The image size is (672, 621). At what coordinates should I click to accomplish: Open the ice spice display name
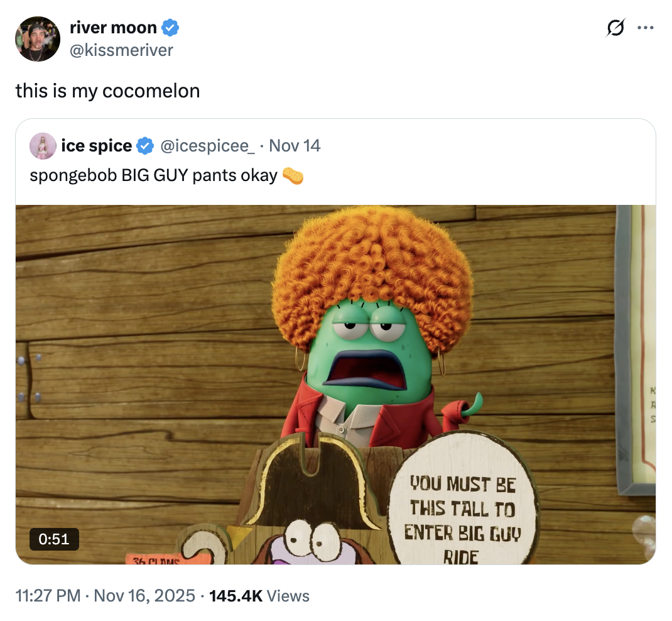click(97, 146)
